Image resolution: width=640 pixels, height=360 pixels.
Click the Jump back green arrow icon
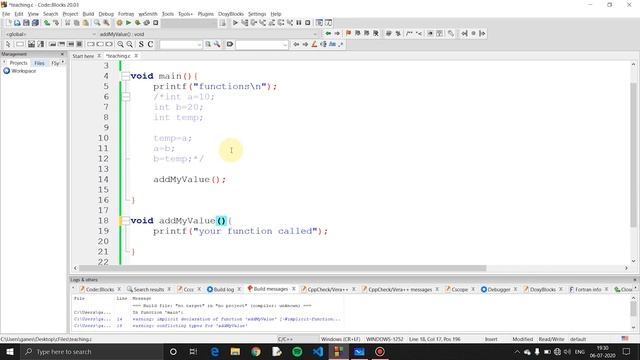point(328,33)
